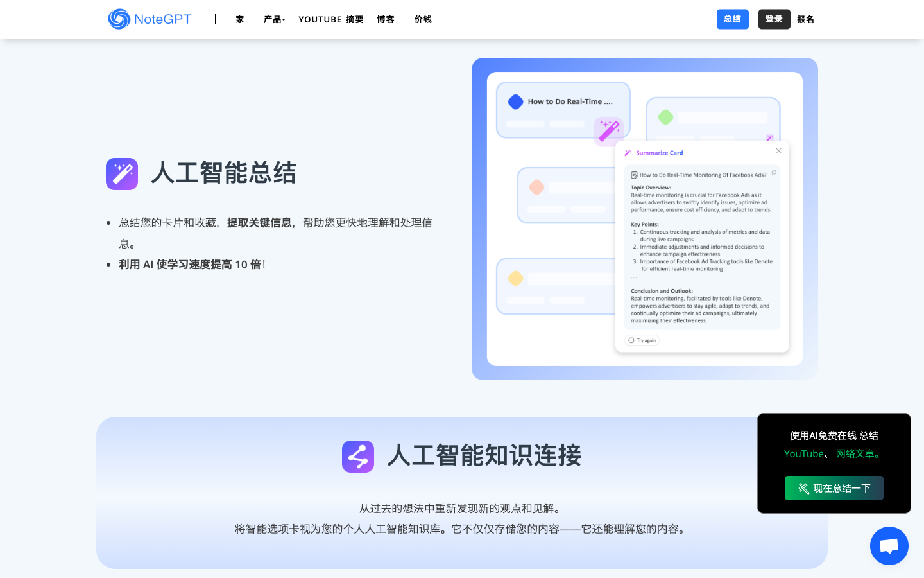Image resolution: width=924 pixels, height=578 pixels.
Task: Open the 产品 dropdown menu
Action: (274, 19)
